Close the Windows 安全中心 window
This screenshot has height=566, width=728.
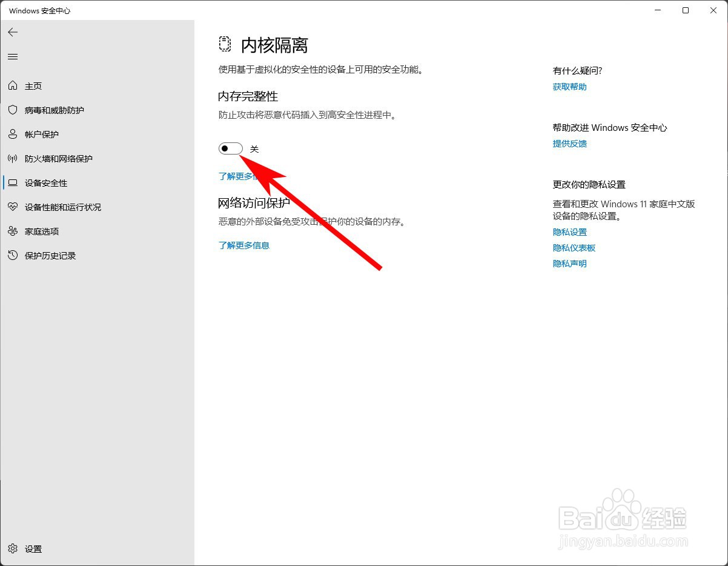coord(713,10)
